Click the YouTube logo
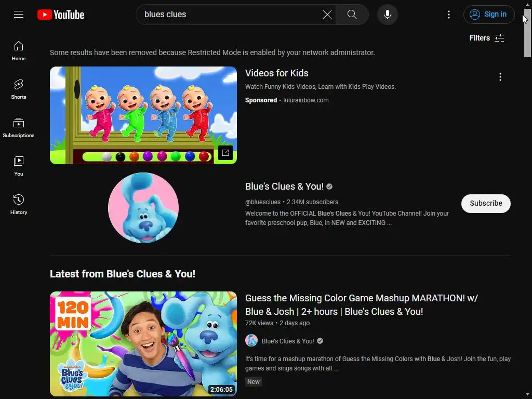This screenshot has height=399, width=532. coord(61,15)
